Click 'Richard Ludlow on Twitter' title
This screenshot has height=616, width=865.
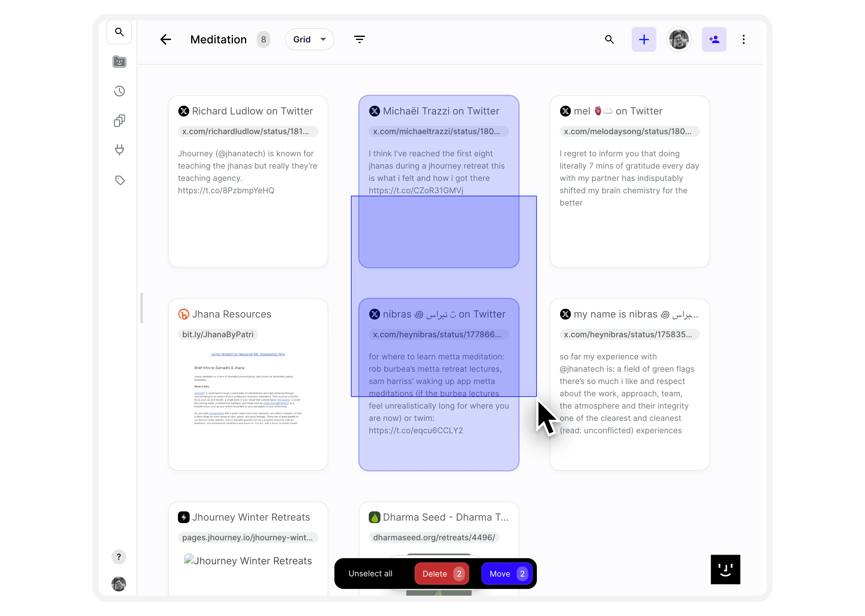point(252,111)
